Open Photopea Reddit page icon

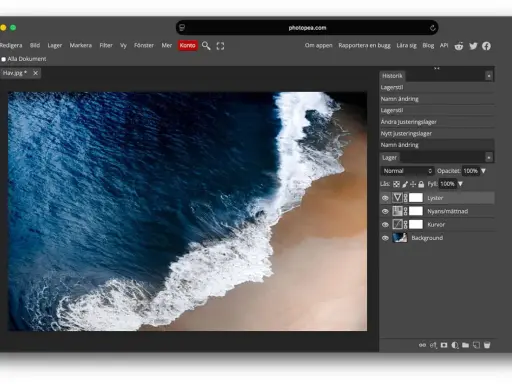tap(459, 46)
